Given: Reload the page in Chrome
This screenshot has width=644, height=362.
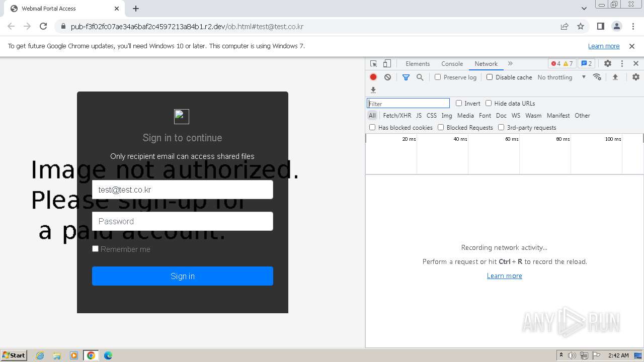Looking at the screenshot, I should [x=43, y=26].
